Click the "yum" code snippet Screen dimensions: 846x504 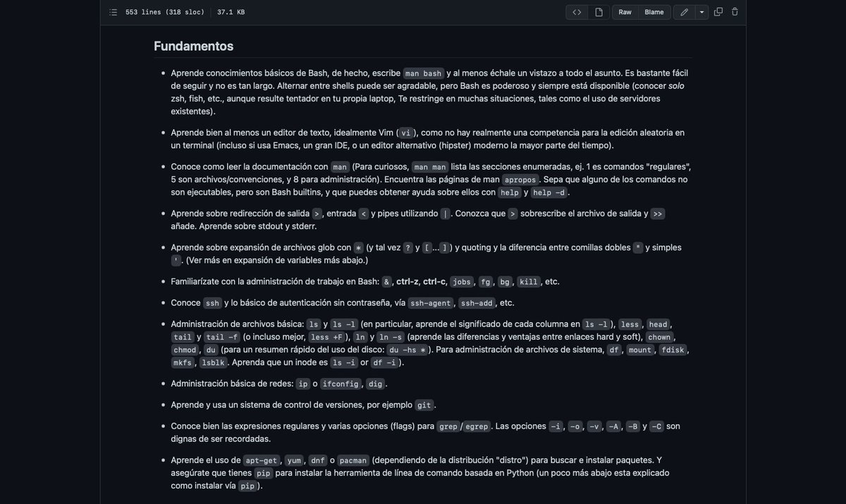click(x=294, y=460)
